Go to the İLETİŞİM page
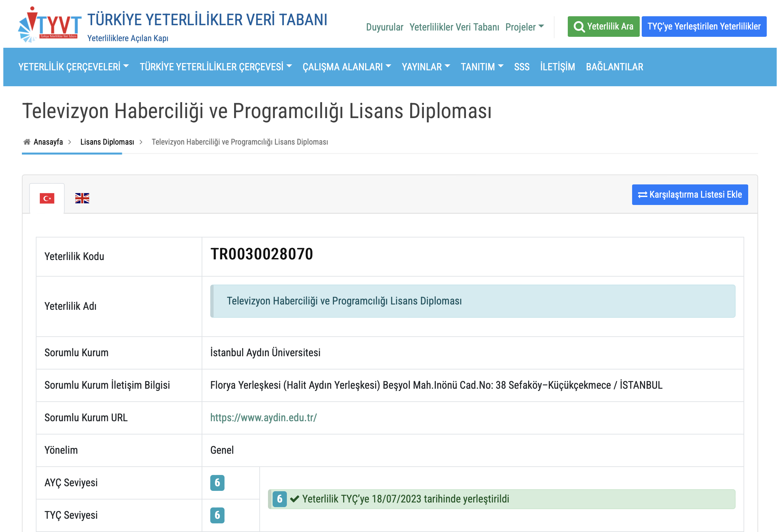 (558, 67)
